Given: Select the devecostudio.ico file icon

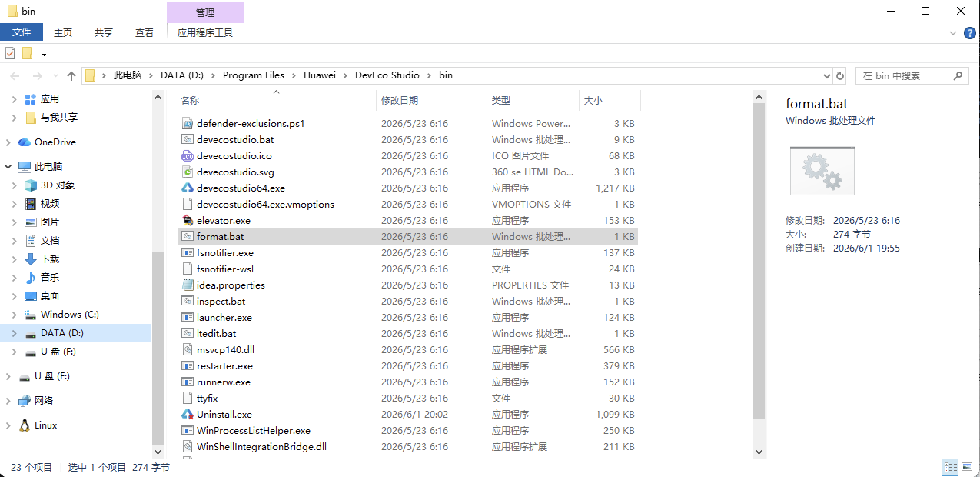Looking at the screenshot, I should [187, 156].
